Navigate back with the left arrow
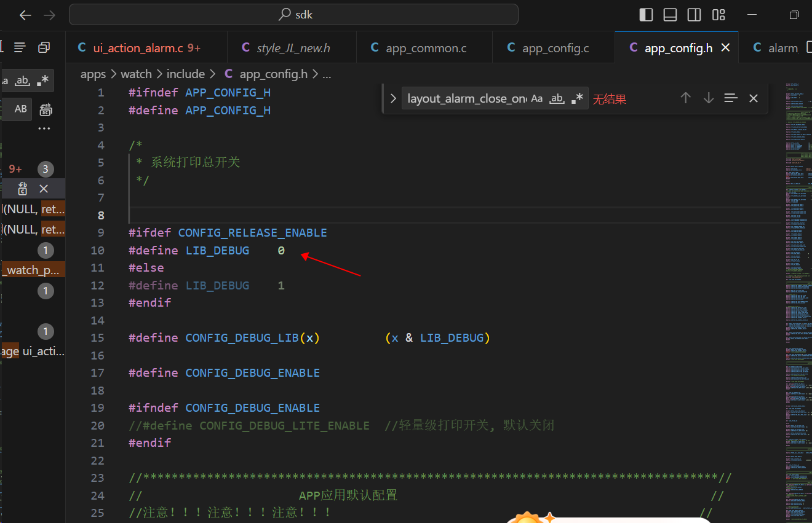 point(25,15)
